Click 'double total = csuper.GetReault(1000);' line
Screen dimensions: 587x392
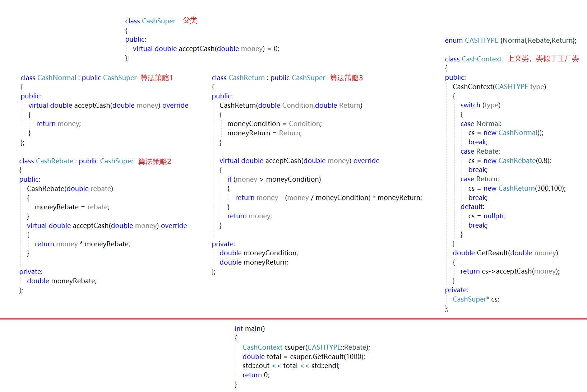[304, 356]
